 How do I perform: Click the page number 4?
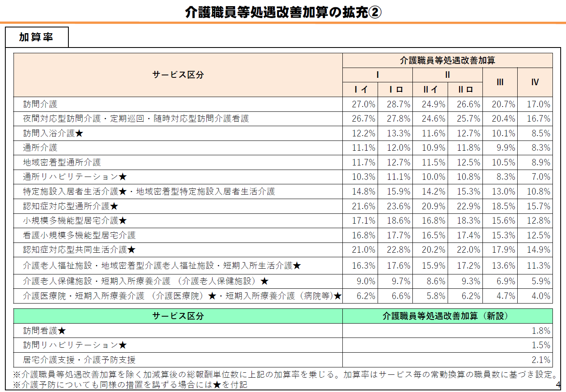coord(557,385)
